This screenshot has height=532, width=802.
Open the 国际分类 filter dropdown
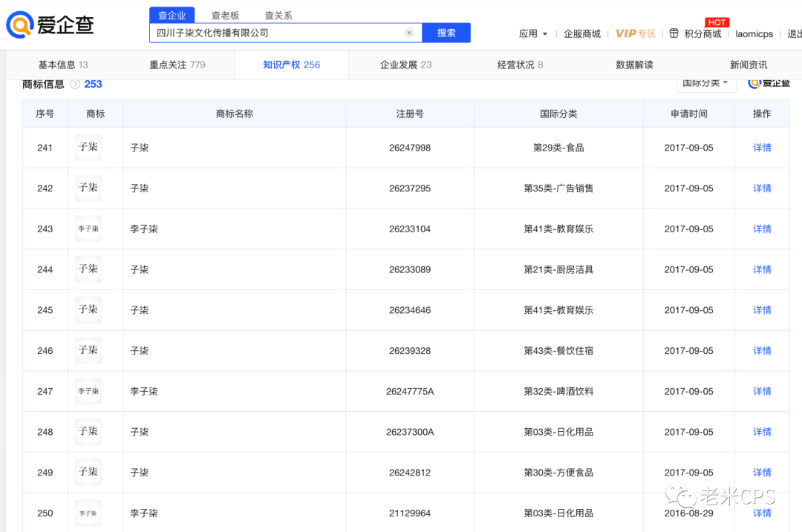point(706,83)
